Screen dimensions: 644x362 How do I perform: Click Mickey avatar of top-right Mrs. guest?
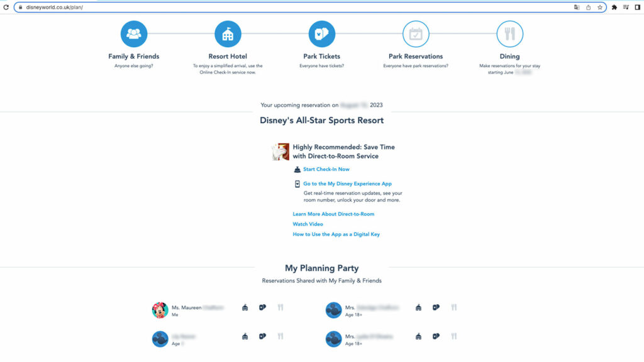coord(333,310)
